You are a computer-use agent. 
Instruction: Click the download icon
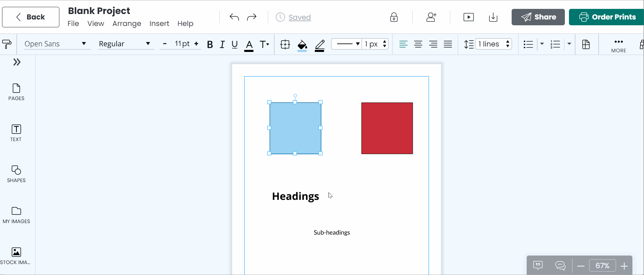click(493, 17)
